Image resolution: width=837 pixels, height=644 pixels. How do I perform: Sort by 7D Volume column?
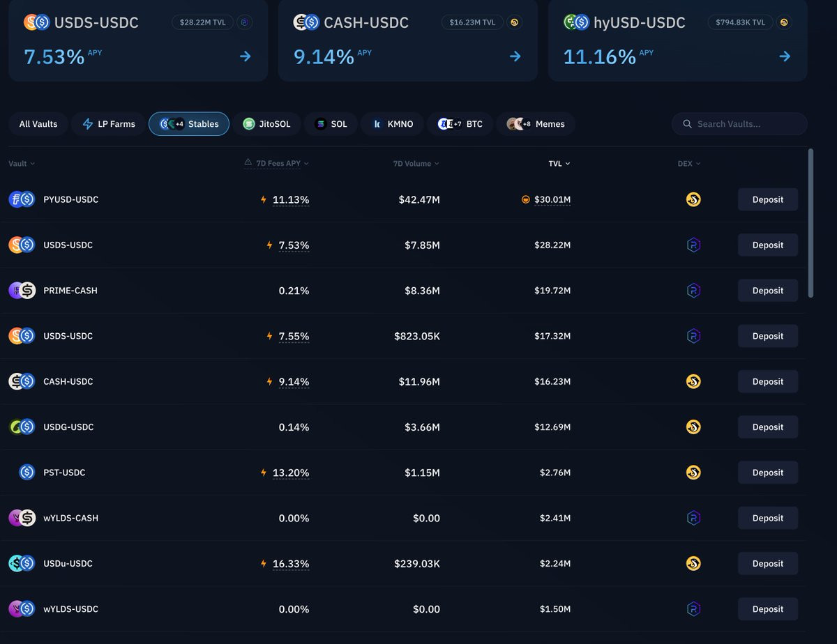click(416, 164)
